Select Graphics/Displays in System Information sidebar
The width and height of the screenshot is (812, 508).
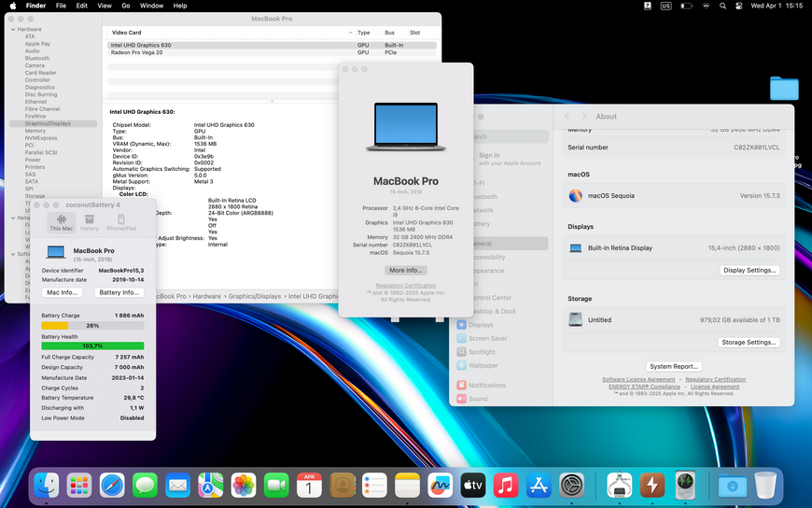point(53,123)
